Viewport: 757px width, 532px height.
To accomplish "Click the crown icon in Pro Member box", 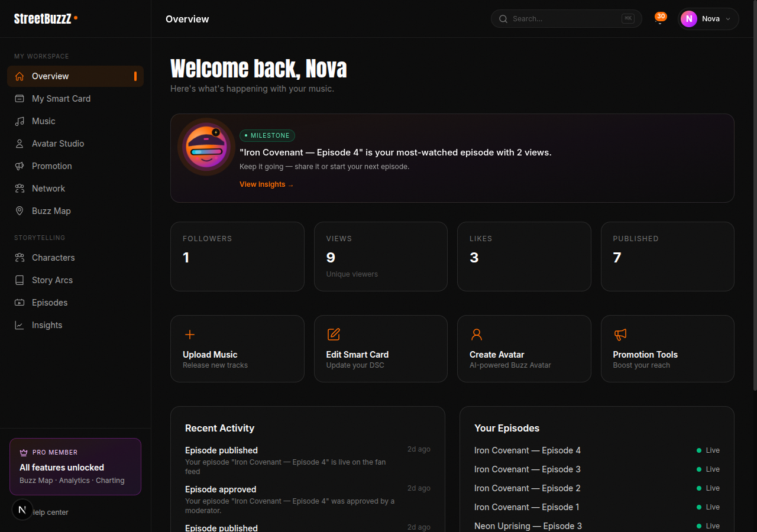I will 24,452.
